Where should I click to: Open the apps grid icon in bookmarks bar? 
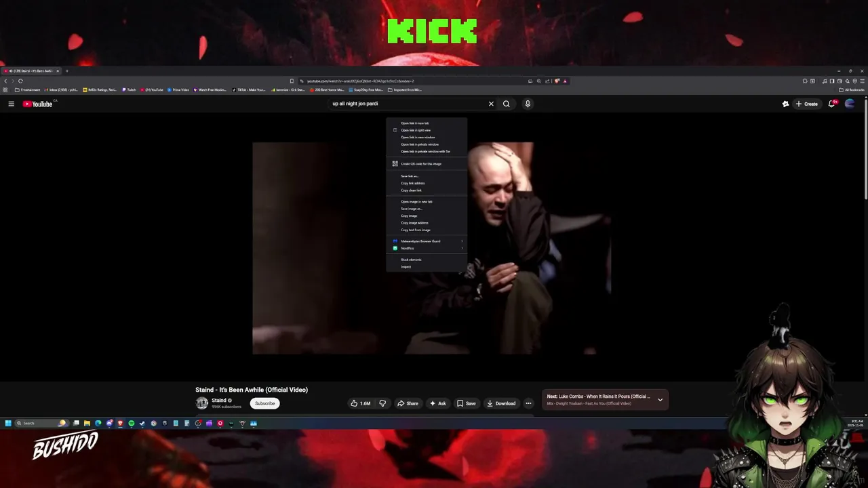pyautogui.click(x=5, y=89)
